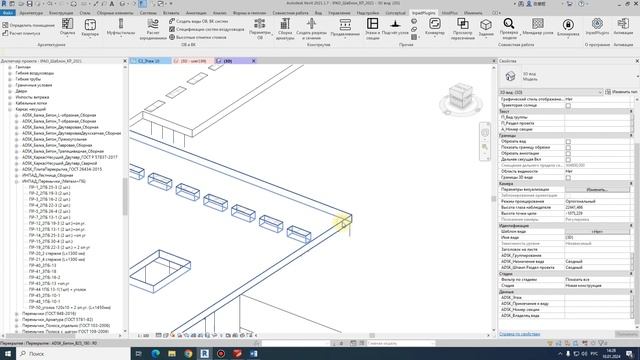Switch to the Архитектура ribbon tab
The width and height of the screenshot is (640, 360).
pos(31,13)
